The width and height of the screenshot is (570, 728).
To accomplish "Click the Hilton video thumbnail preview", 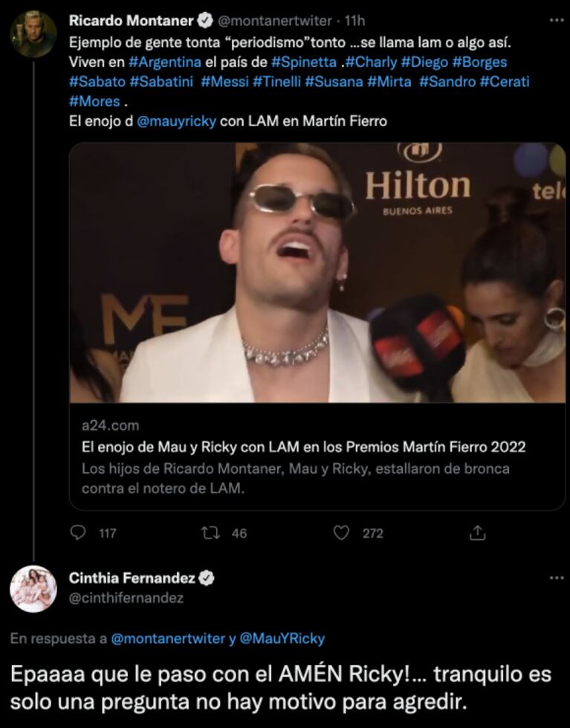I will click(317, 273).
